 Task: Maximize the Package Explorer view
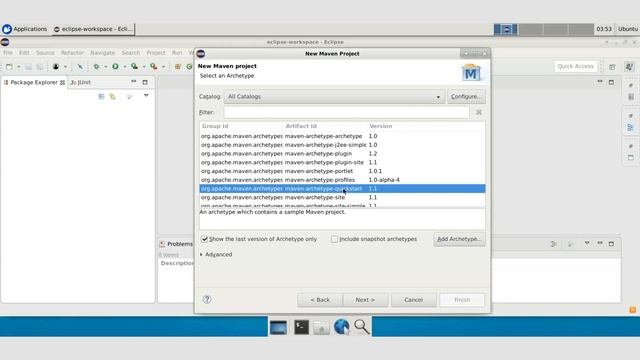click(x=145, y=82)
